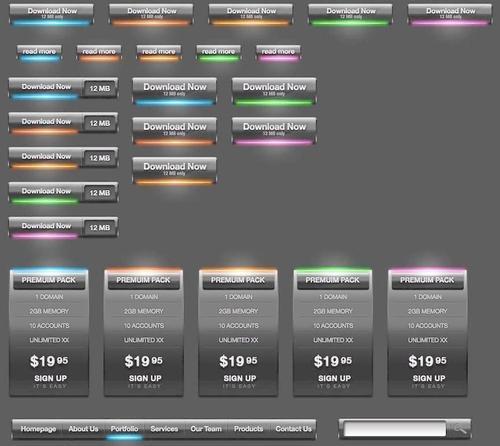Click 12 MB badge on blue download button
The width and height of the screenshot is (500, 446).
pyautogui.click(x=100, y=89)
